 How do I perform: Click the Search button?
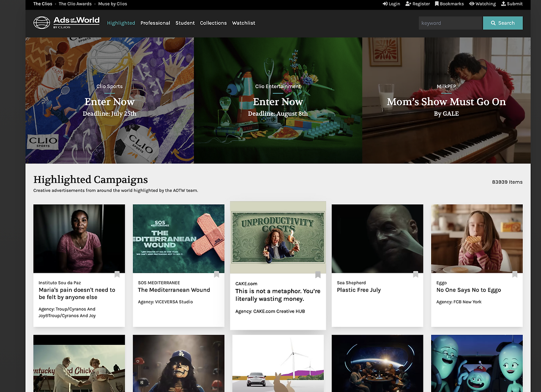(503, 23)
